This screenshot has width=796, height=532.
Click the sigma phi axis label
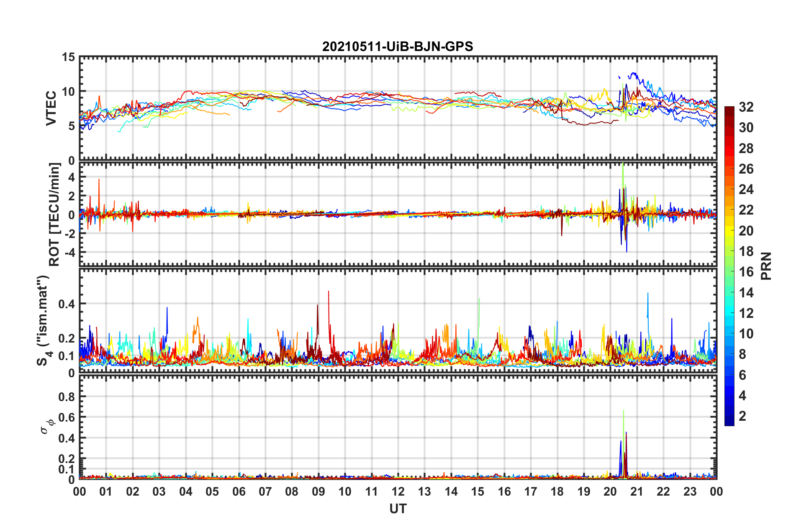tap(47, 427)
